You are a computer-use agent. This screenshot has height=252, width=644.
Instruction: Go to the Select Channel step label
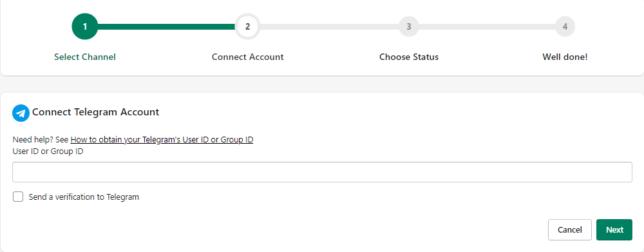(85, 57)
